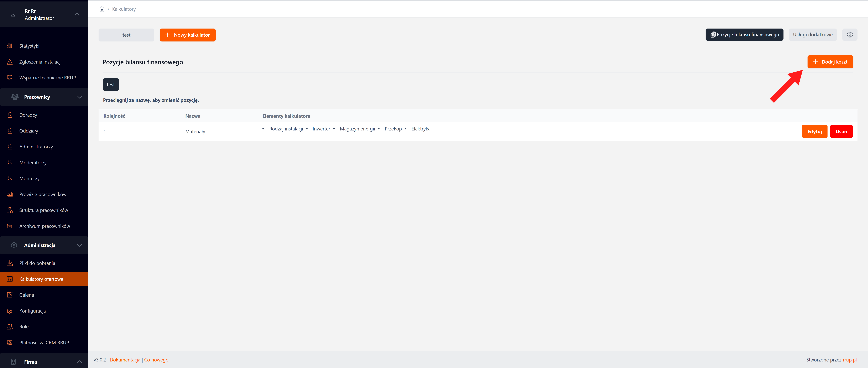Click the Galeria image icon
This screenshot has width=868, height=368.
pyautogui.click(x=9, y=295)
